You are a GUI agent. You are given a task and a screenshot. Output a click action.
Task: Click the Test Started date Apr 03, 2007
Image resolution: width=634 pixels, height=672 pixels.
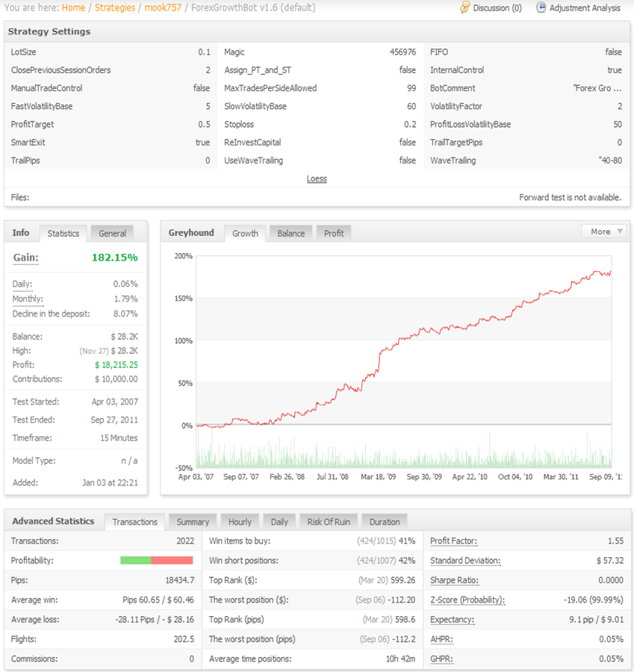pyautogui.click(x=114, y=402)
